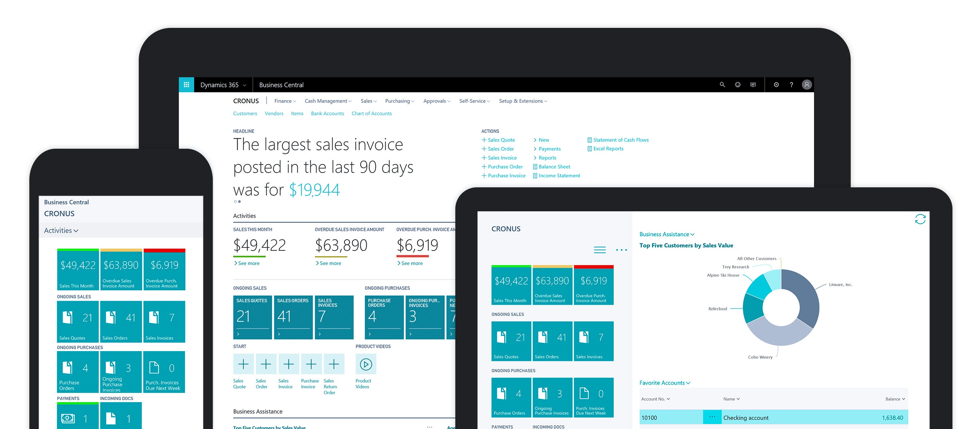
Task: Open the app launcher waffle icon
Action: [x=186, y=85]
